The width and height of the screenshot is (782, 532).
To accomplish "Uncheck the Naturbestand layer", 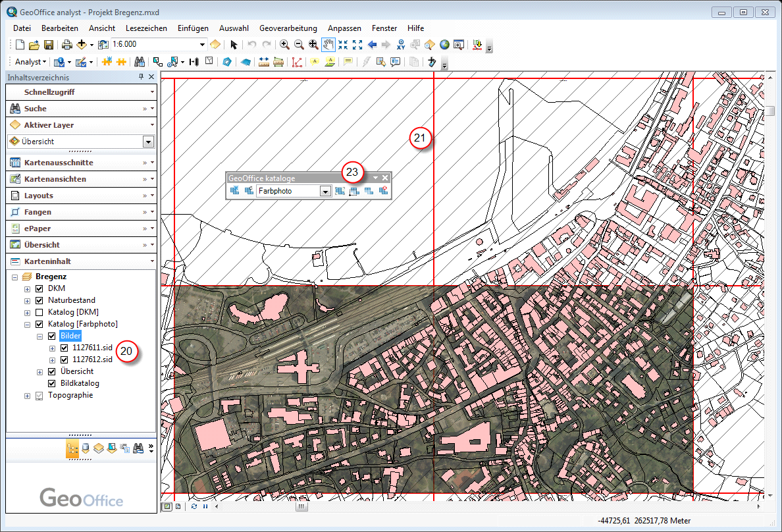I will [x=39, y=300].
